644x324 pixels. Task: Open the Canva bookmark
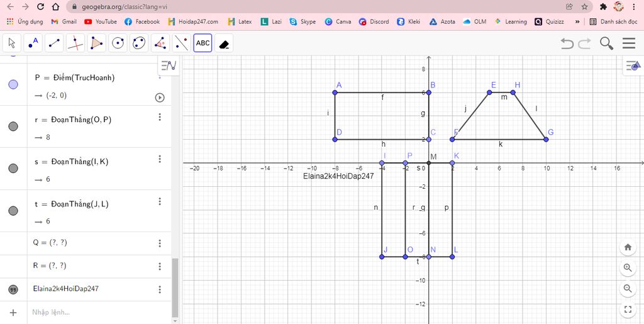click(x=338, y=22)
